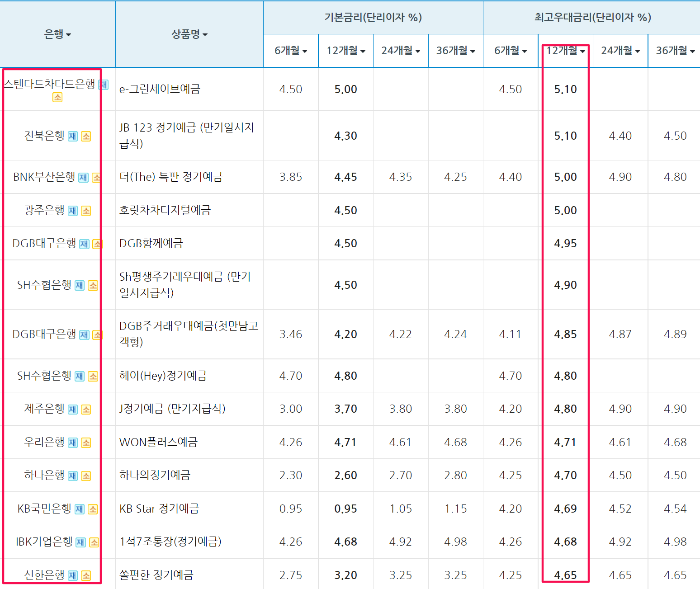Click 소 badge in 헤이(Hey)정기예금 row
The height and width of the screenshot is (589, 700).
coord(93,376)
